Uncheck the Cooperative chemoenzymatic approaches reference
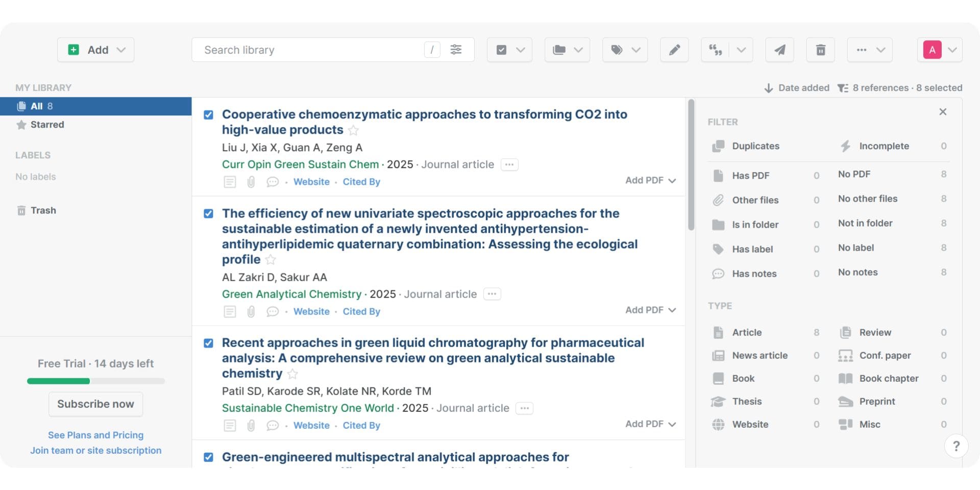Screen dimensions: 980x490 point(208,115)
